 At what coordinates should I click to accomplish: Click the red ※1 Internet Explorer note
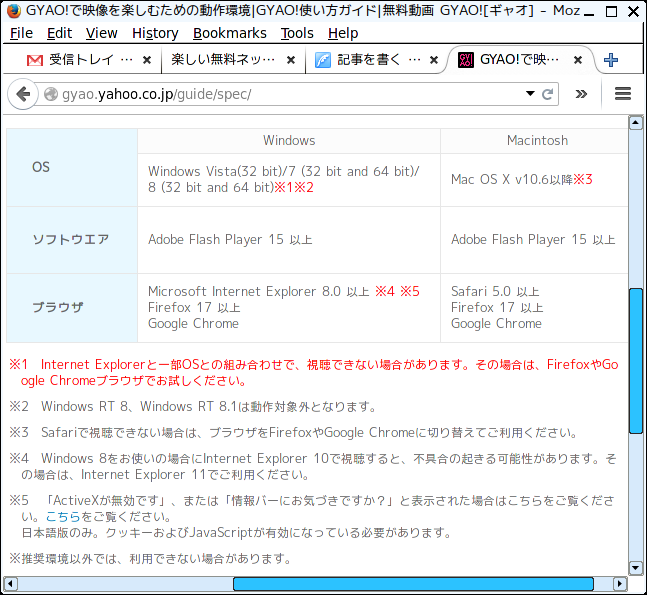click(314, 373)
